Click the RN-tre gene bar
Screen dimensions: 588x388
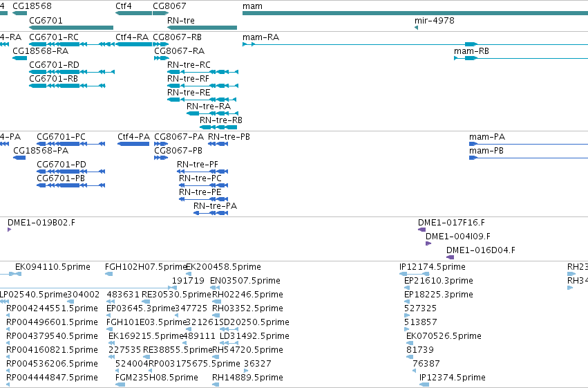[x=202, y=28]
